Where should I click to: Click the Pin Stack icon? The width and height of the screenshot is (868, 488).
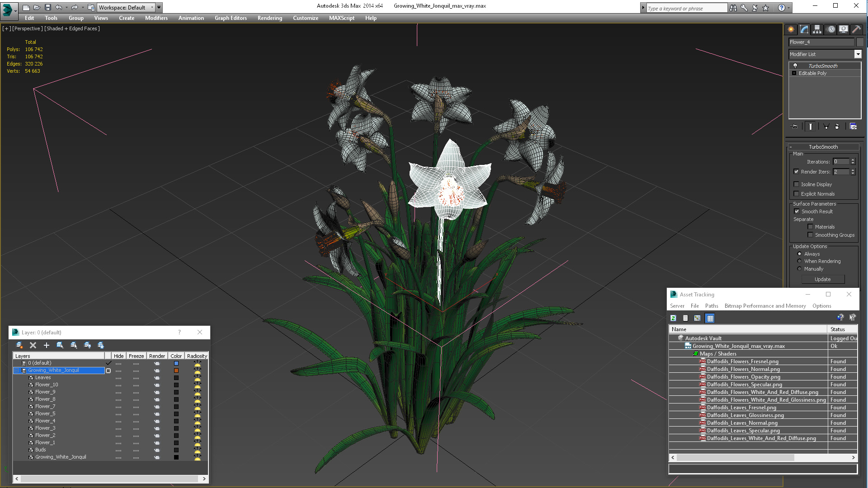pos(795,127)
